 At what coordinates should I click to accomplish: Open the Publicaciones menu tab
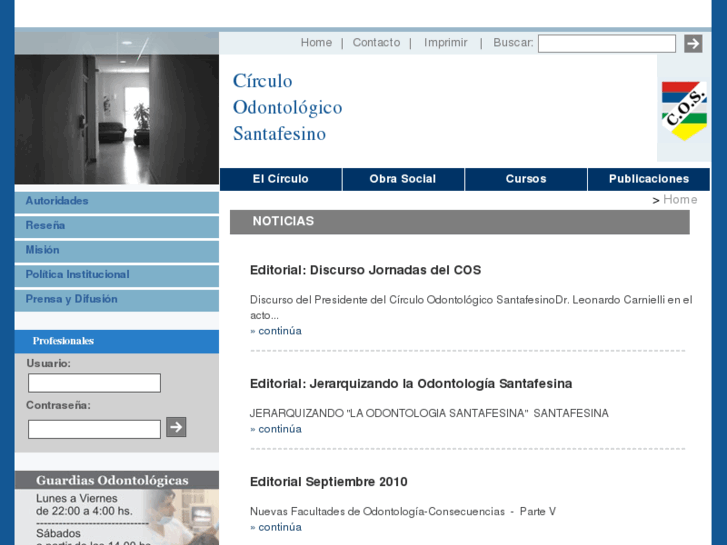pyautogui.click(x=649, y=180)
